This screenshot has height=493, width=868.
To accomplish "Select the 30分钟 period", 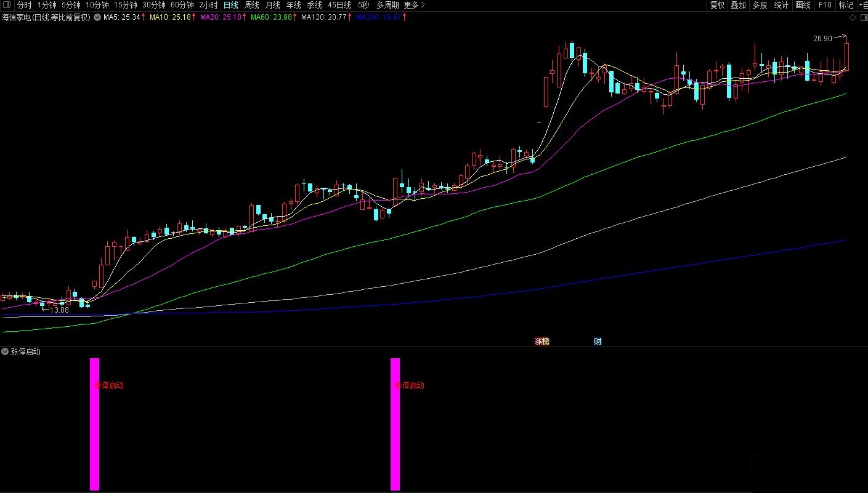I will point(154,5).
